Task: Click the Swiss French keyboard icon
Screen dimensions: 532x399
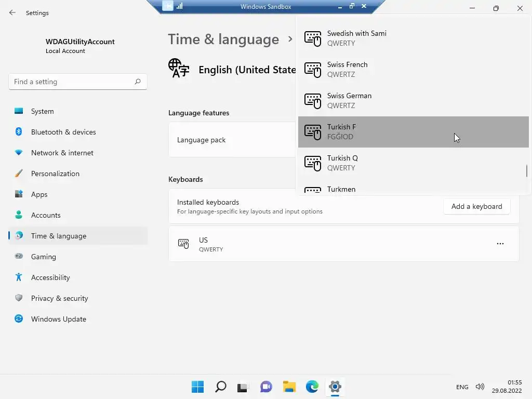Action: tap(312, 70)
